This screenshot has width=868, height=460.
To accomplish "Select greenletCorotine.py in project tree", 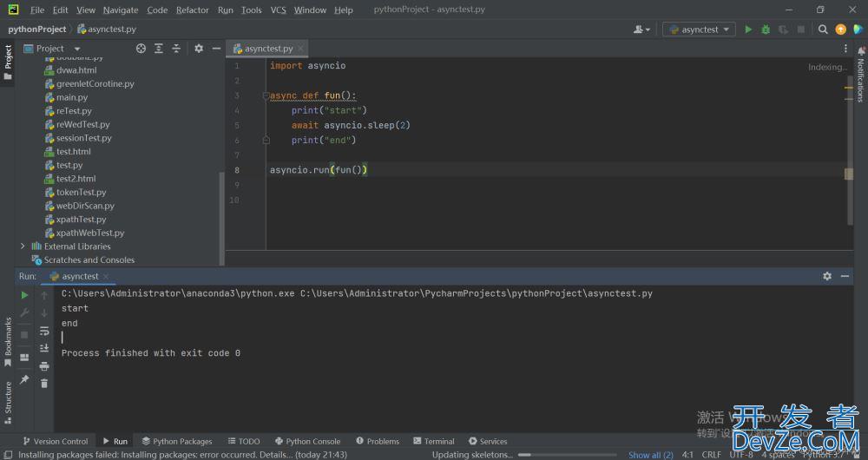I will point(95,83).
